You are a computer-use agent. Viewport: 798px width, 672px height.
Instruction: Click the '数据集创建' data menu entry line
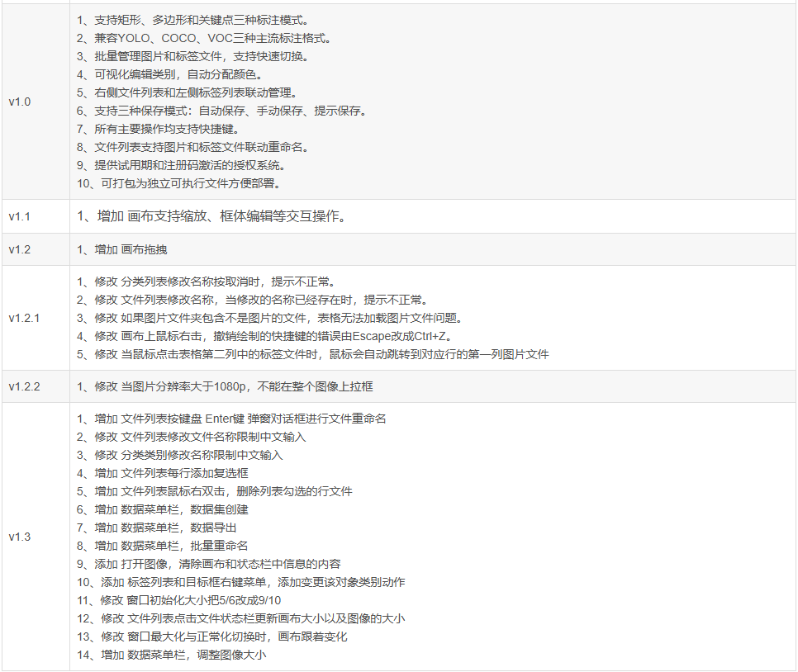[x=163, y=509]
